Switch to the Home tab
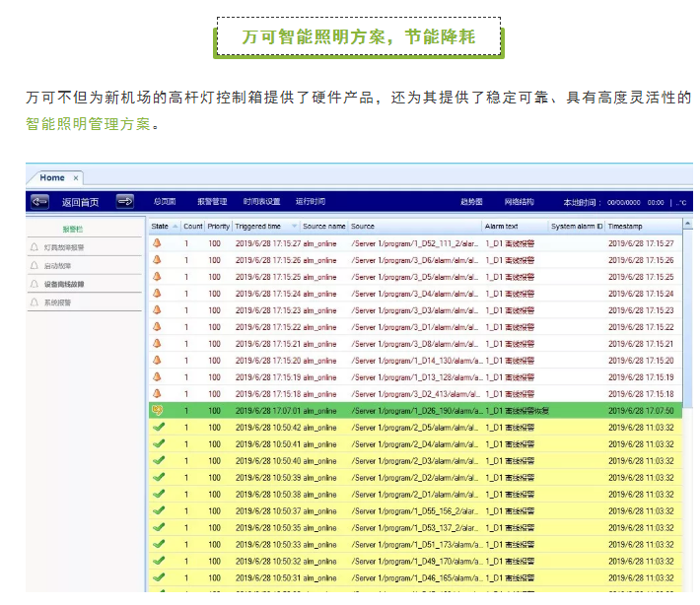This screenshot has height=605, width=700. click(52, 178)
